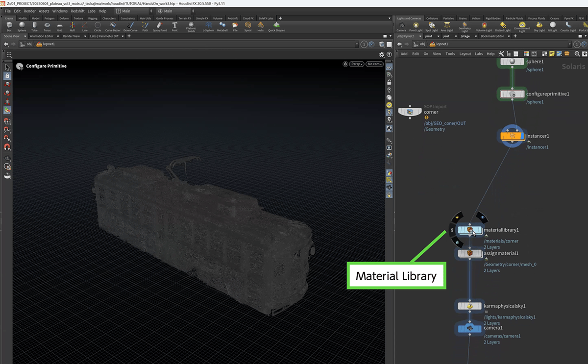Click the network editor search magnifier icon
The height and width of the screenshot is (364, 588).
tap(577, 54)
